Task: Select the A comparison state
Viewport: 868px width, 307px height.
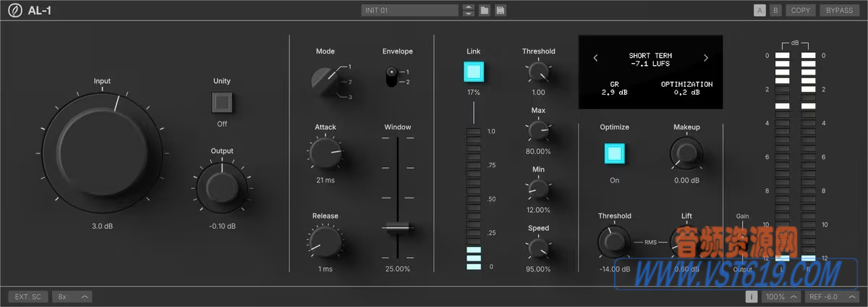Action: [x=759, y=10]
